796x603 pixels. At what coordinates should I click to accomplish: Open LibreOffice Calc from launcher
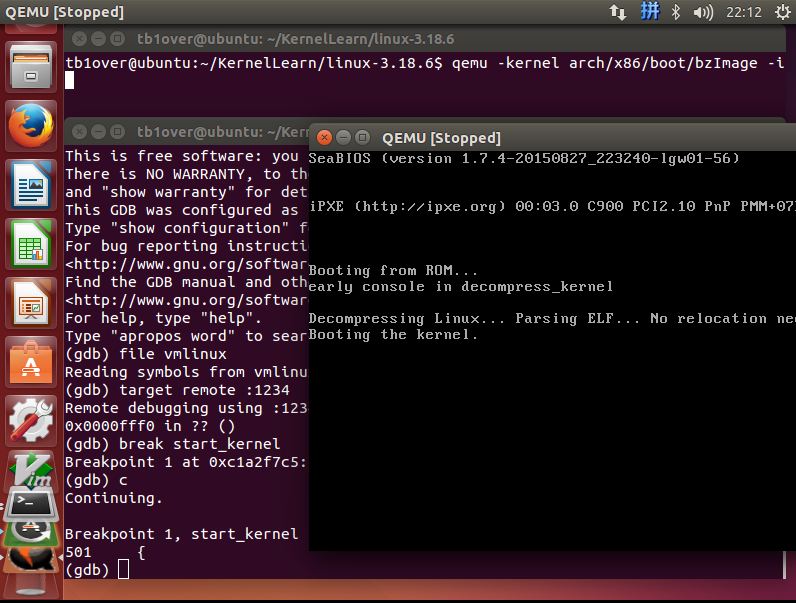(x=30, y=243)
